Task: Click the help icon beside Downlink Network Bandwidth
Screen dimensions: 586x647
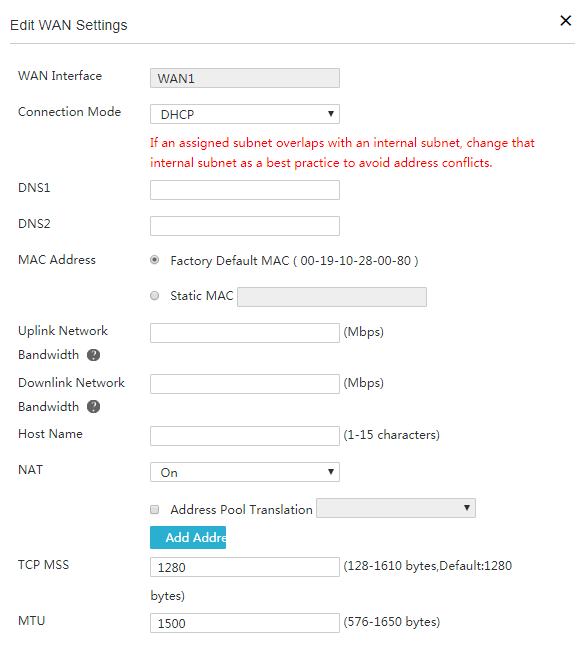Action: pyautogui.click(x=93, y=407)
